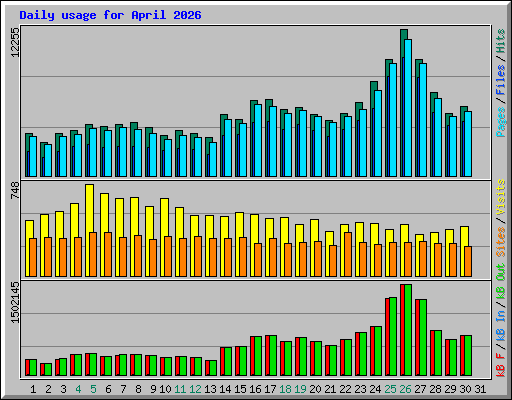512x400 pixels.
Task: Click day 1 on the x-axis
Action: click(x=33, y=389)
